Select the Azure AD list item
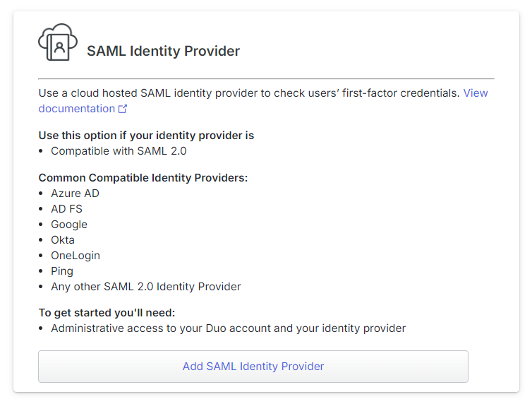Viewport: 532px width, 404px height. [75, 194]
